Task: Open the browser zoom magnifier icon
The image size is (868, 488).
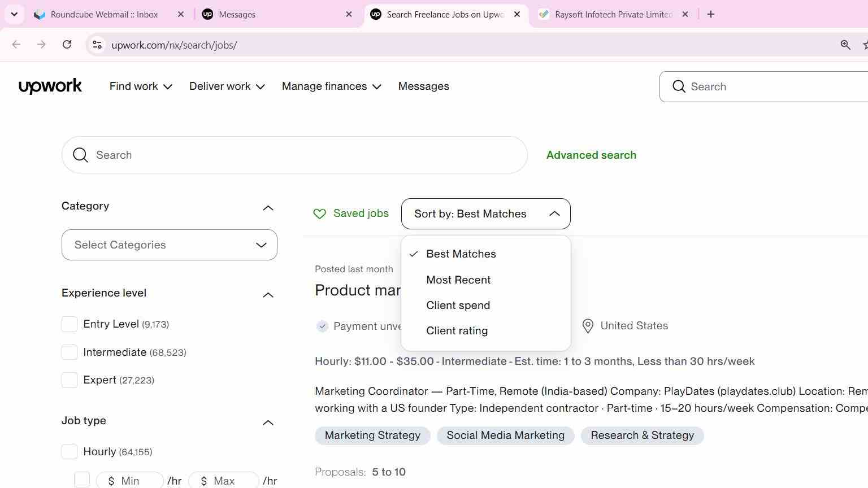Action: pos(845,45)
